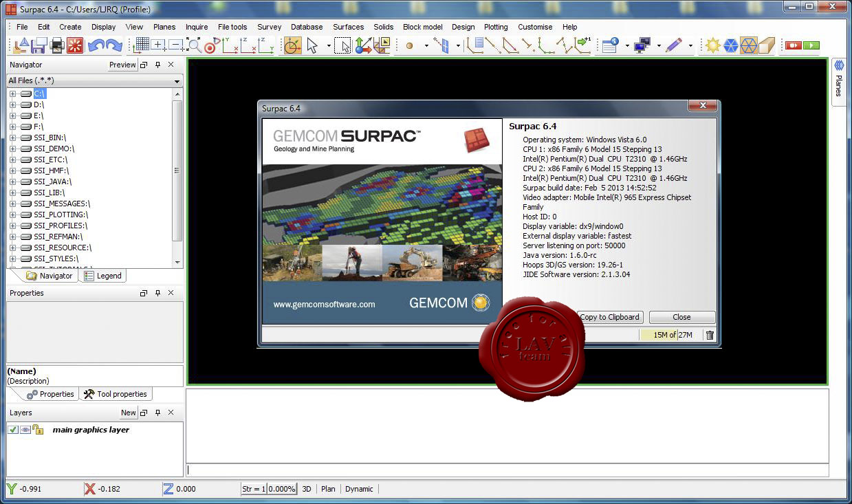
Task: Open the Surfaces menu
Action: click(x=348, y=27)
